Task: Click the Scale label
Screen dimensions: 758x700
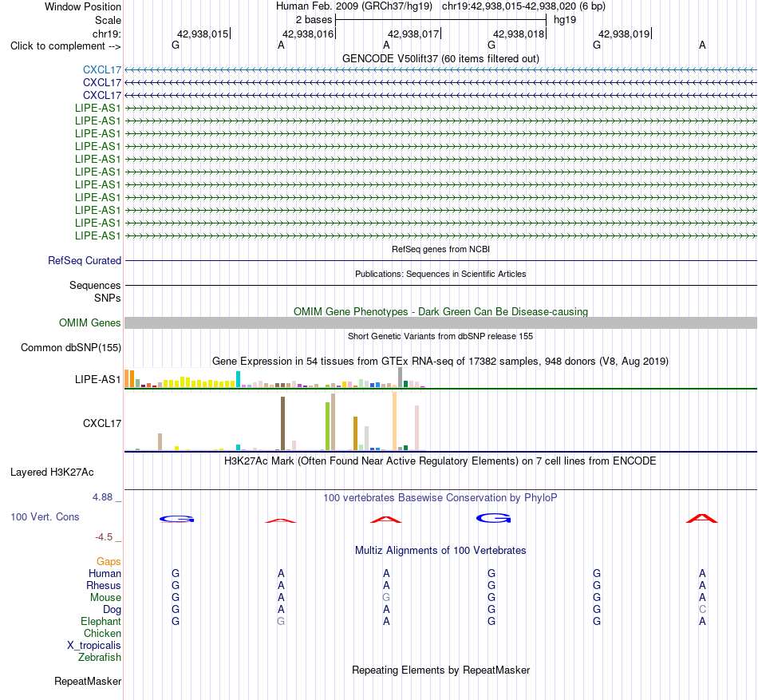Action: point(108,20)
